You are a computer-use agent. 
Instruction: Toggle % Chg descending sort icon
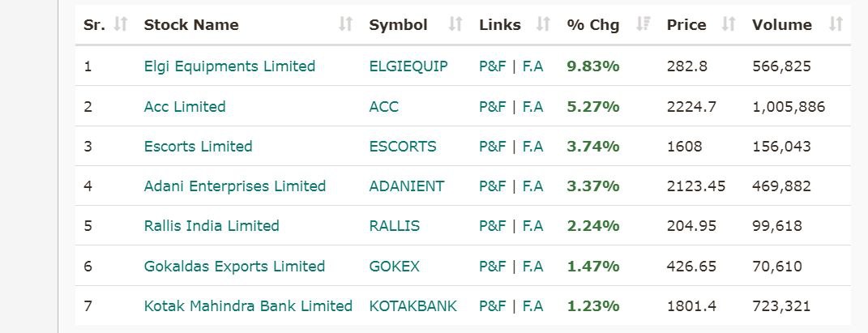tap(644, 25)
